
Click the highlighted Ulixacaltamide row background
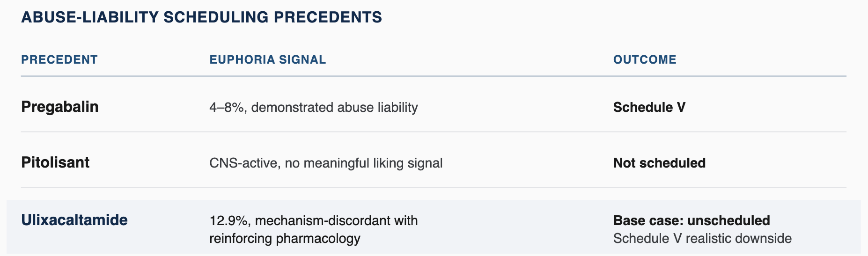point(434,227)
